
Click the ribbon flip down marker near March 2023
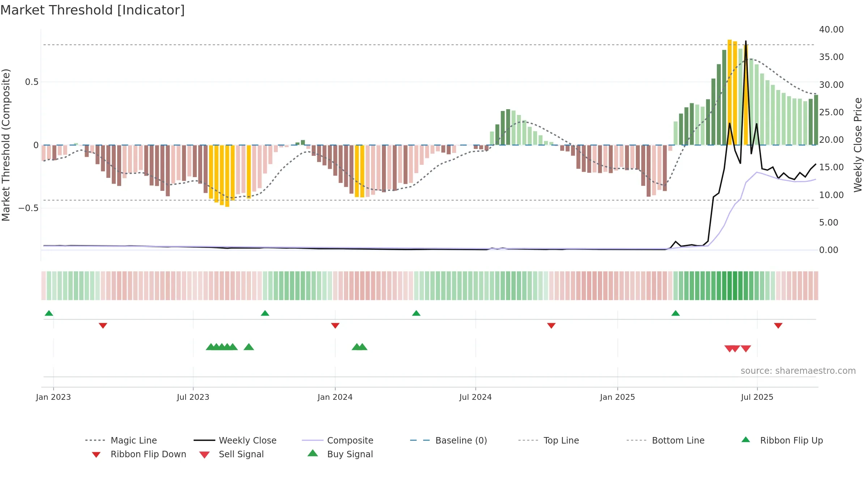pyautogui.click(x=103, y=326)
